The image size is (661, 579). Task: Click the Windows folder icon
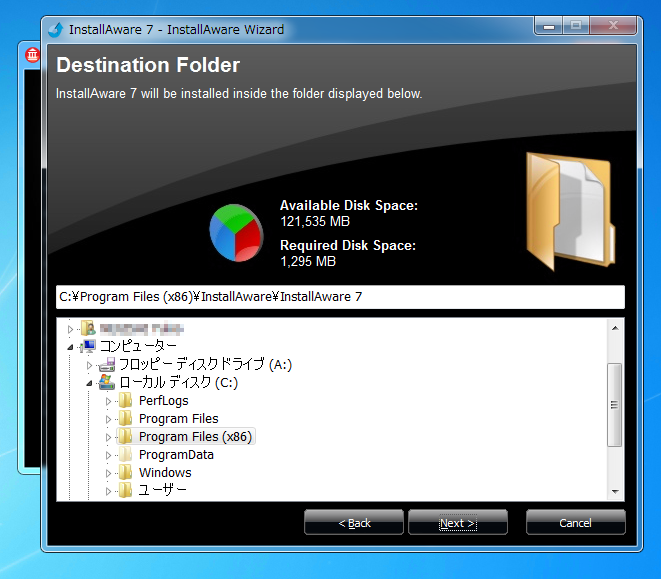point(126,472)
